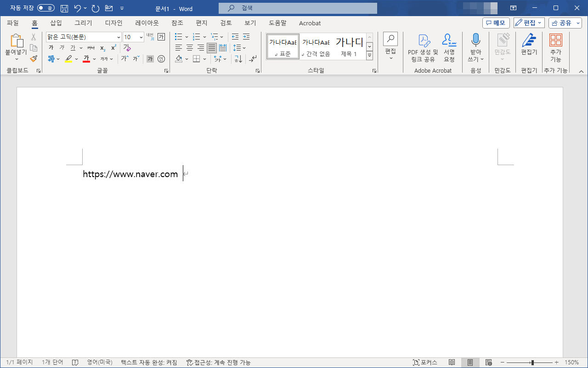Click the zoom slider handle

point(532,362)
